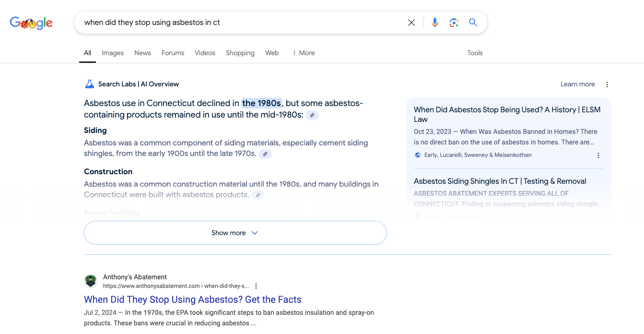Click the Google logo
Screen dimensions: 644x334
pyautogui.click(x=31, y=23)
